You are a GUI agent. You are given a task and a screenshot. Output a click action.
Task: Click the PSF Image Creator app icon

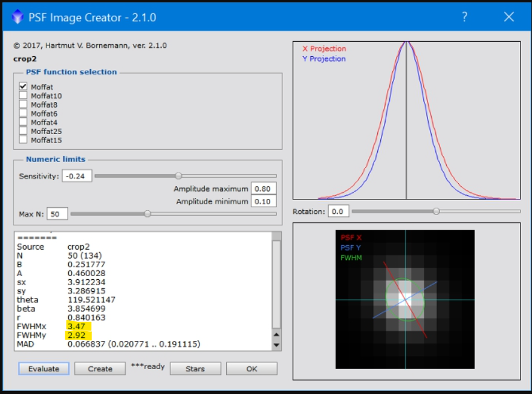pos(17,18)
